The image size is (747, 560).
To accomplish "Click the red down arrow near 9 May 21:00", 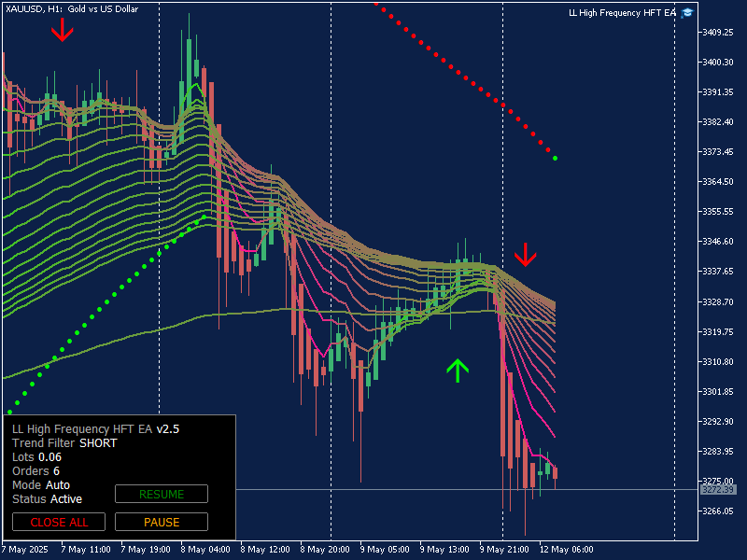I will [526, 255].
